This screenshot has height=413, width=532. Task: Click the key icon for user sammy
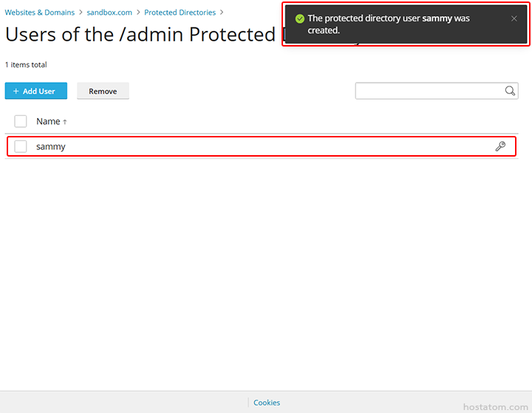point(500,146)
